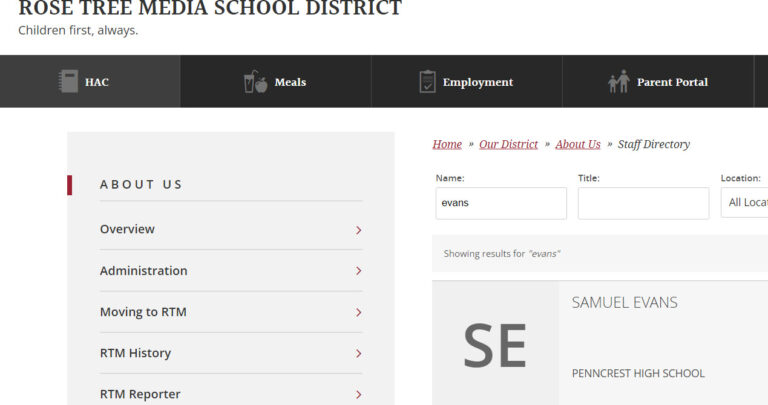
Task: Open the Administration sidebar link
Action: point(144,271)
